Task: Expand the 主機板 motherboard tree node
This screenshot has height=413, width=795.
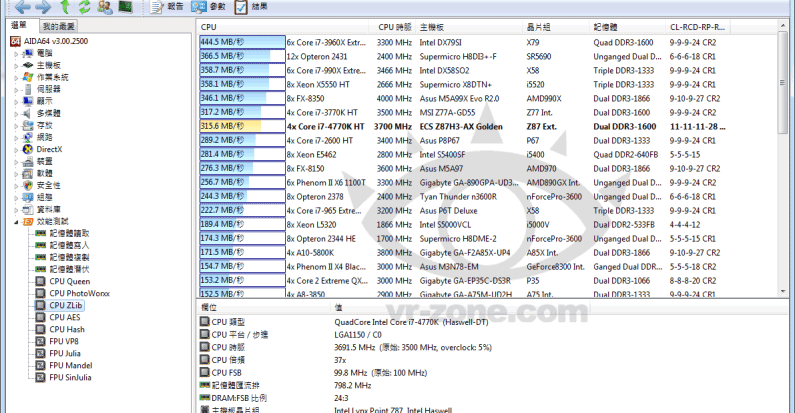Action: (16, 65)
